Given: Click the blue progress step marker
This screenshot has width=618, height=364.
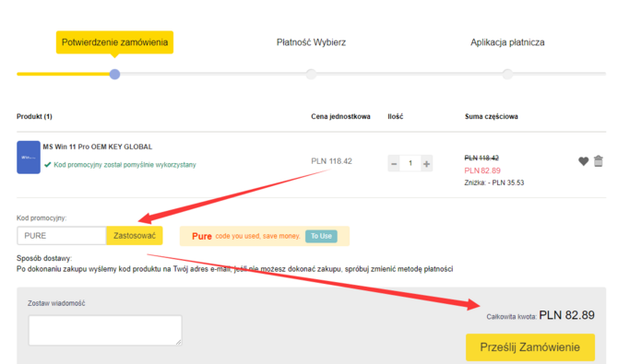Looking at the screenshot, I should 114,74.
